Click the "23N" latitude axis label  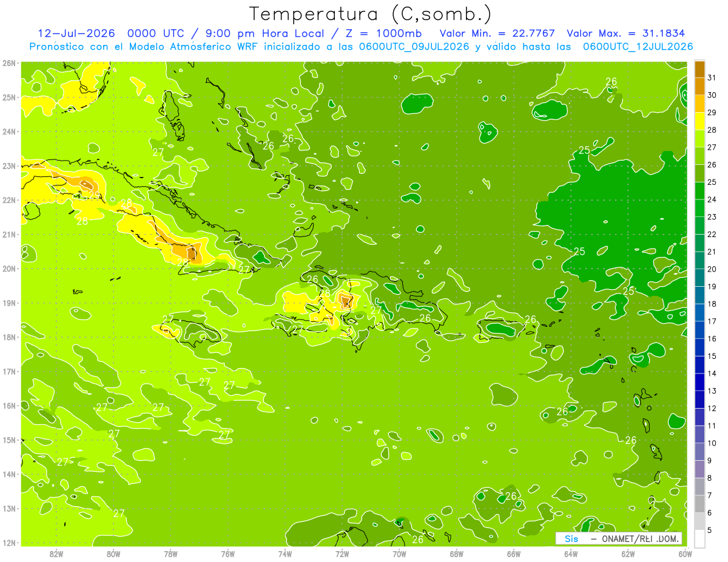[8, 166]
